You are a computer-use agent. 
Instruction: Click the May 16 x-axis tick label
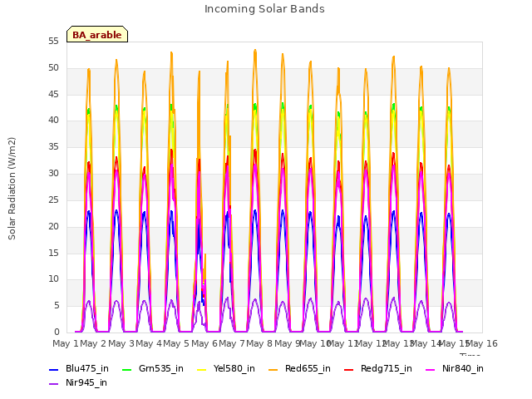coord(482,343)
